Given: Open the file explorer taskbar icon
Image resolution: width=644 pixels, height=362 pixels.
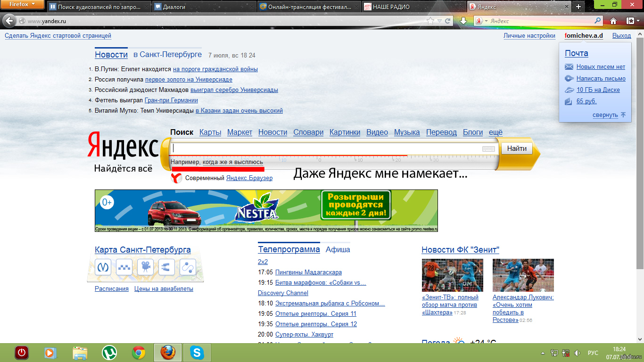Looking at the screenshot, I should coord(80,353).
